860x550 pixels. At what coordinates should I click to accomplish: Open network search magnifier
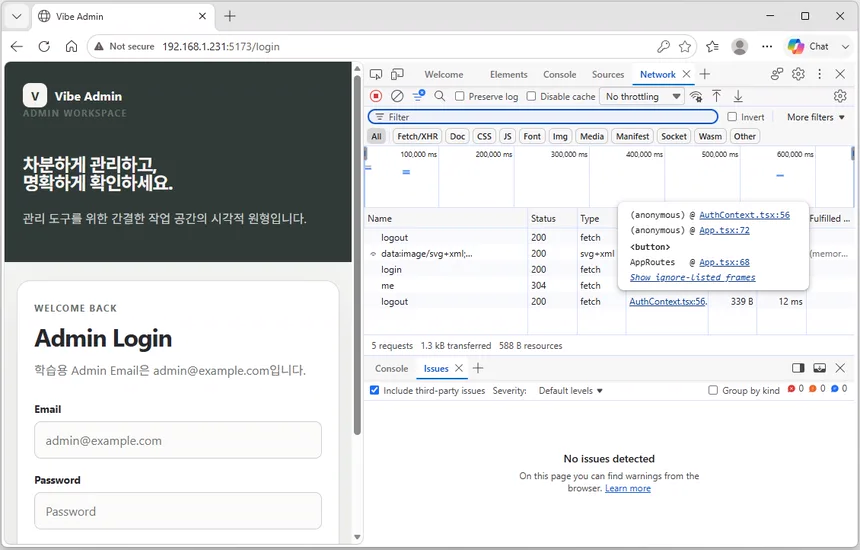point(439,96)
